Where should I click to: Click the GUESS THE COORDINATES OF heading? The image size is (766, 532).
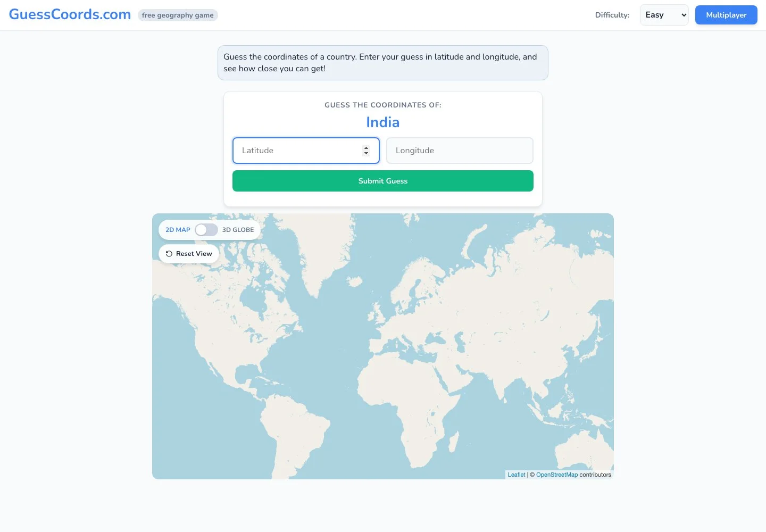(x=383, y=105)
